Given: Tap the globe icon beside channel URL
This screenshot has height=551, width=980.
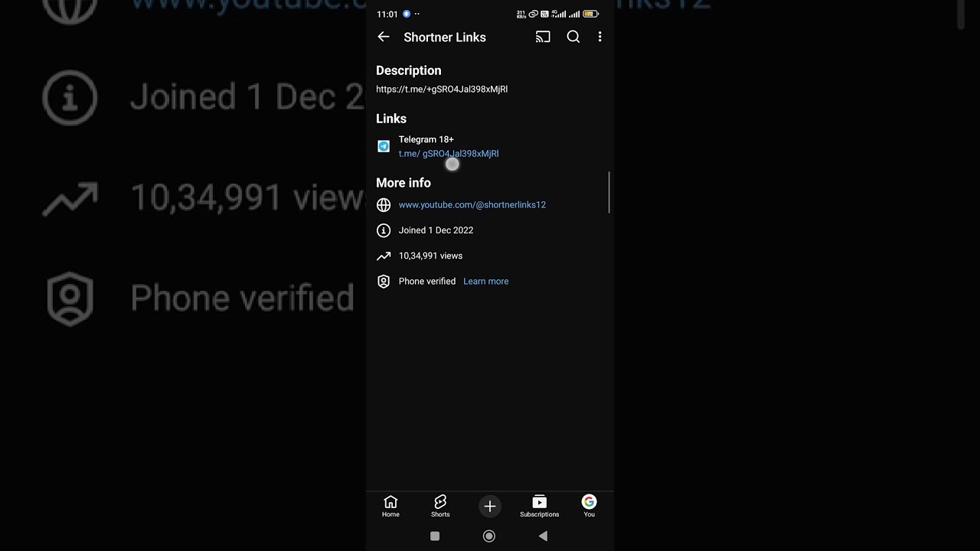Looking at the screenshot, I should [x=384, y=205].
